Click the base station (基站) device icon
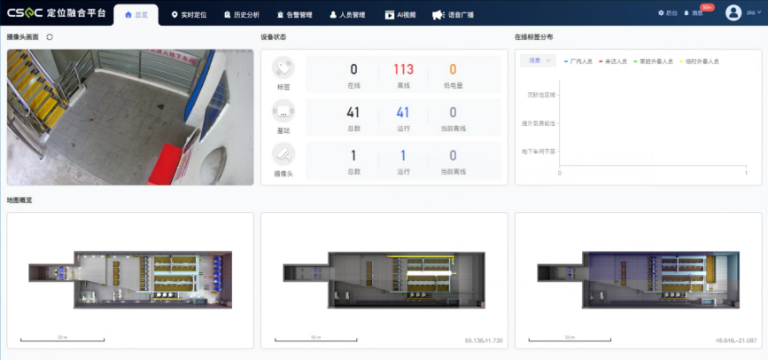Viewport: 768px width, 360px height. (x=283, y=111)
